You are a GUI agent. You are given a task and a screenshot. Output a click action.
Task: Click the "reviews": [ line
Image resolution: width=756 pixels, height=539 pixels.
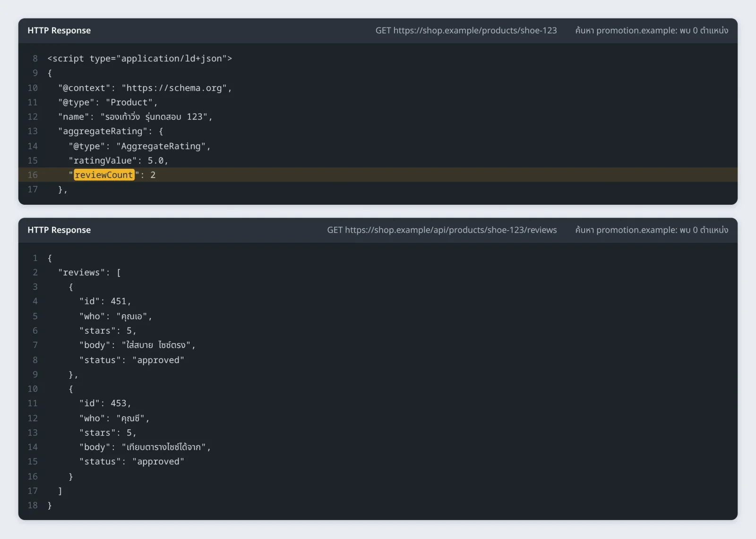(x=89, y=272)
